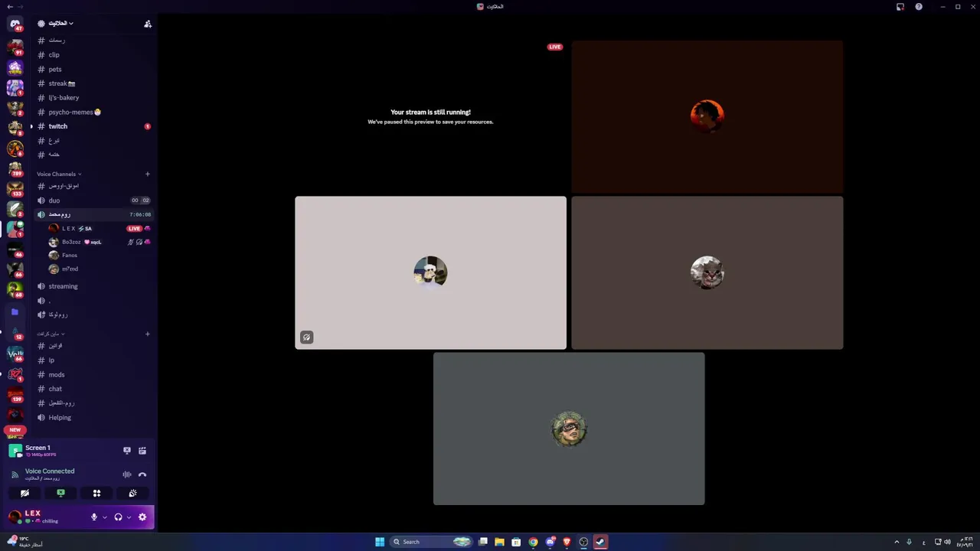Open the soundboard icon in voice panel
This screenshot has height=551, width=980.
[132, 494]
